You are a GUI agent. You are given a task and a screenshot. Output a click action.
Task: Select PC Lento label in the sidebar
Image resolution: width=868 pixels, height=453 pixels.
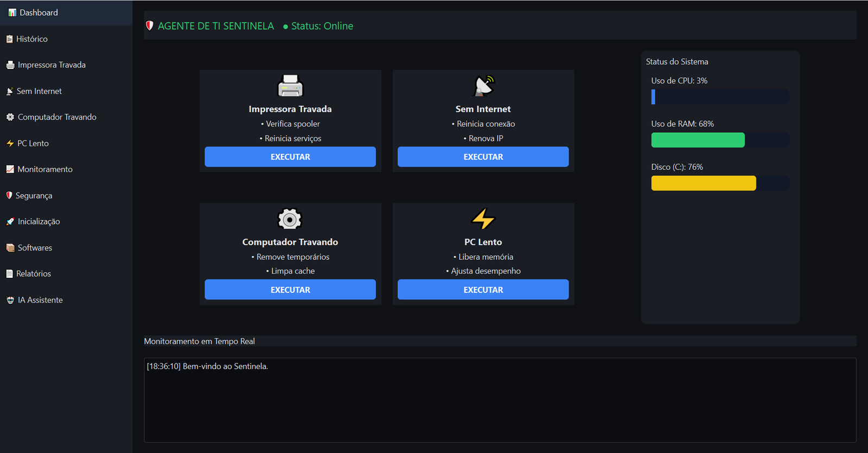33,143
